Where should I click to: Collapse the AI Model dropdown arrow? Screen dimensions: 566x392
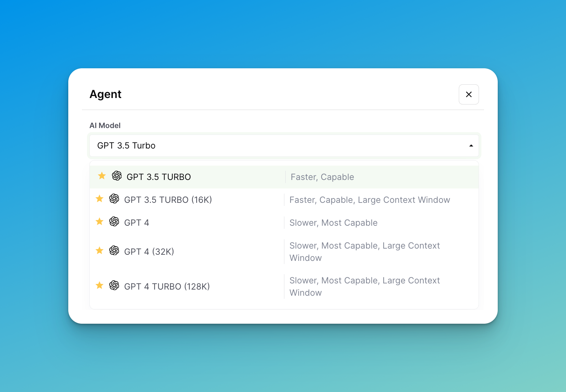(471, 146)
